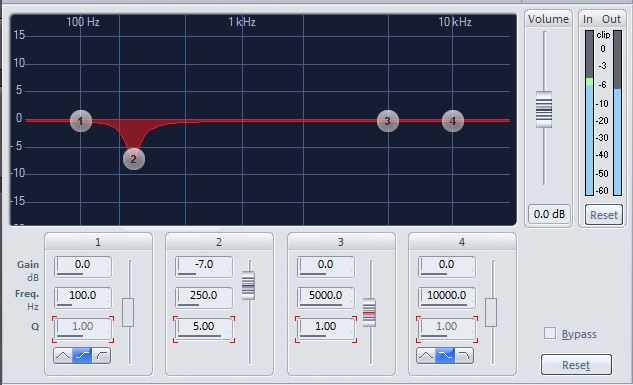Click the band 4 Q field showing 1.00
633x385 pixels.
(x=446, y=329)
